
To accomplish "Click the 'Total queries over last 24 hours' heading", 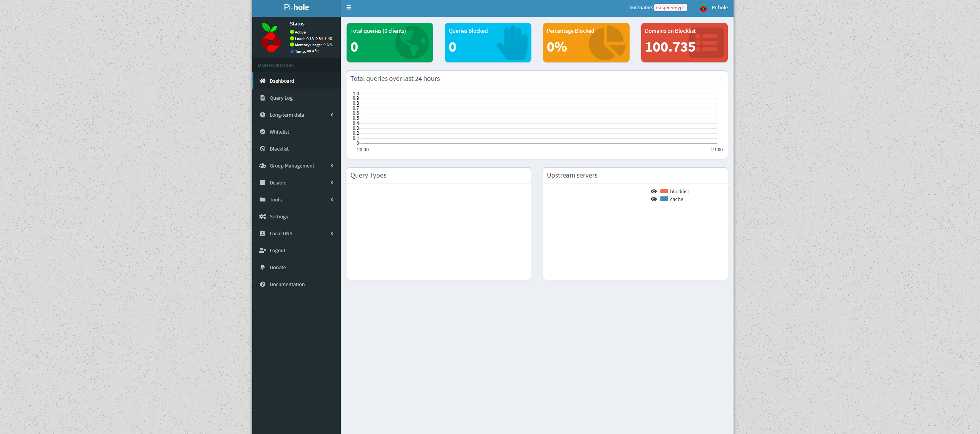I will [395, 79].
